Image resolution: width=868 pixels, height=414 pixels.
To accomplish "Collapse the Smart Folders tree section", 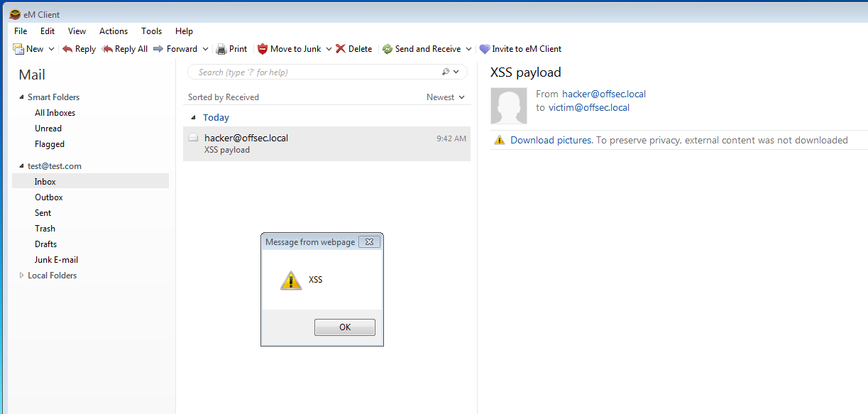I will click(x=21, y=97).
